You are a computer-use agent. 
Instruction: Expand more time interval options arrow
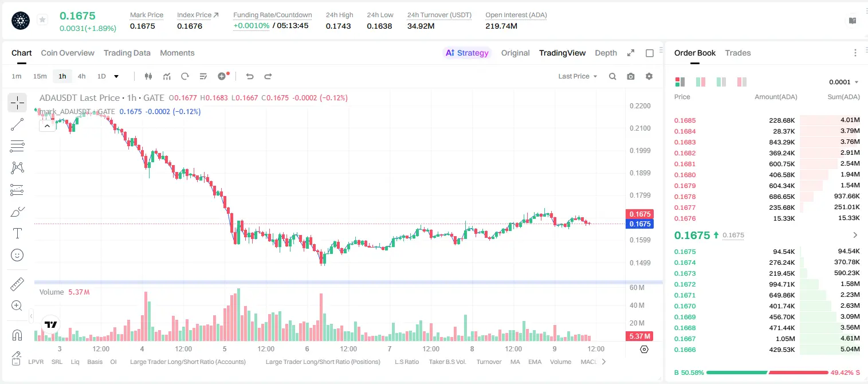tap(116, 76)
